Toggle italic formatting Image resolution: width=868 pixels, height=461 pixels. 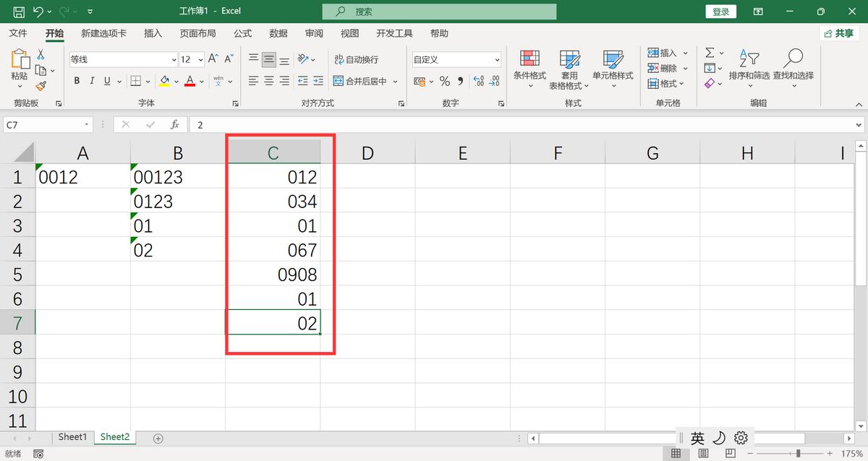pyautogui.click(x=92, y=81)
